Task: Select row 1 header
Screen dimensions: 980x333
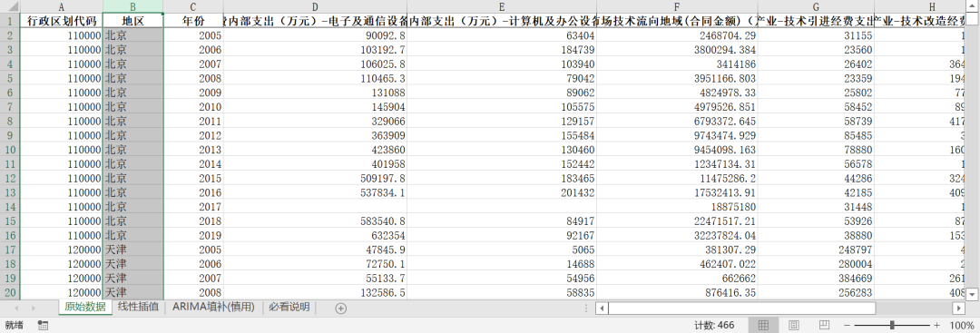Action: 10,21
